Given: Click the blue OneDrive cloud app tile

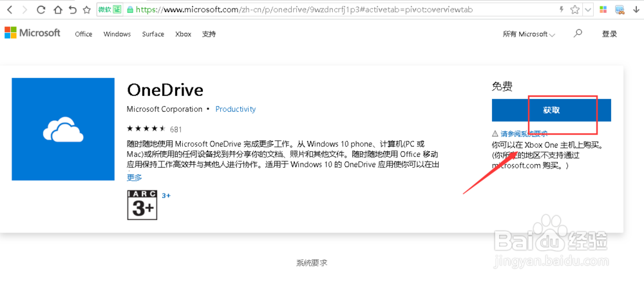Looking at the screenshot, I should [63, 129].
